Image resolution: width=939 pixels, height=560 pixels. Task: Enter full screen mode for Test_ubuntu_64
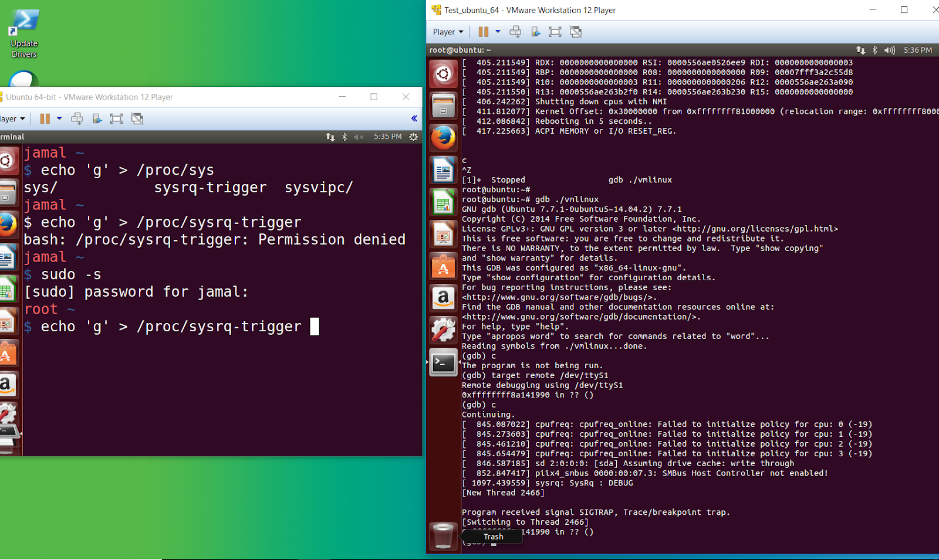click(555, 32)
